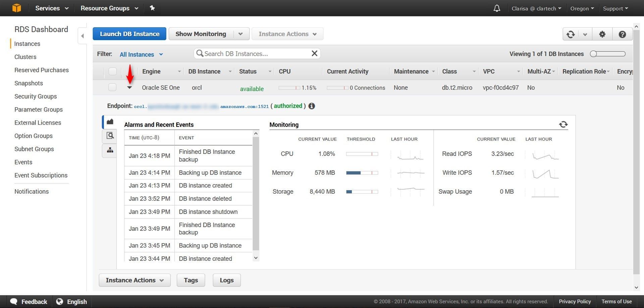
Task: Open the Support dropdown
Action: pyautogui.click(x=615, y=8)
